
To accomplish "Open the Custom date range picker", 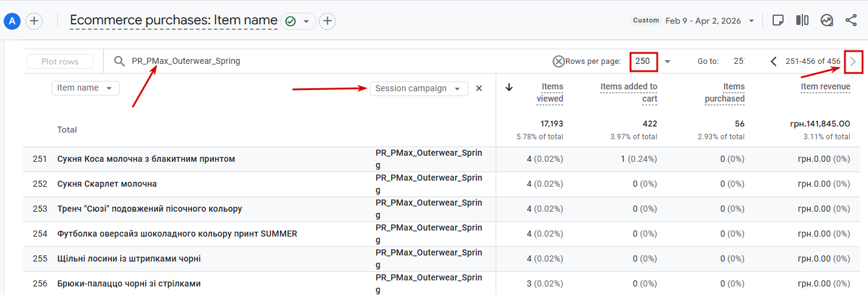I will tap(693, 21).
